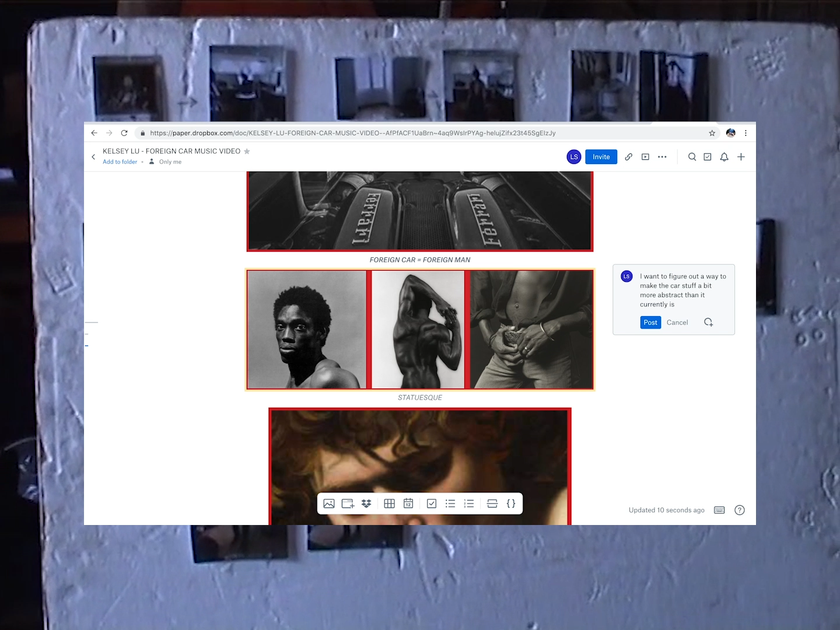The width and height of the screenshot is (840, 630).
Task: Return to docs list with back chevron
Action: [93, 156]
